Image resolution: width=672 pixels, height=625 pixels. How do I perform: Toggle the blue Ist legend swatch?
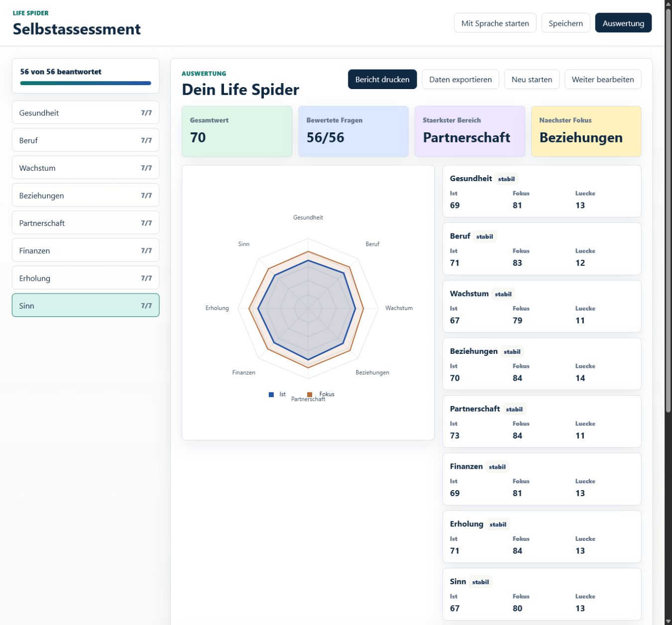(x=271, y=395)
